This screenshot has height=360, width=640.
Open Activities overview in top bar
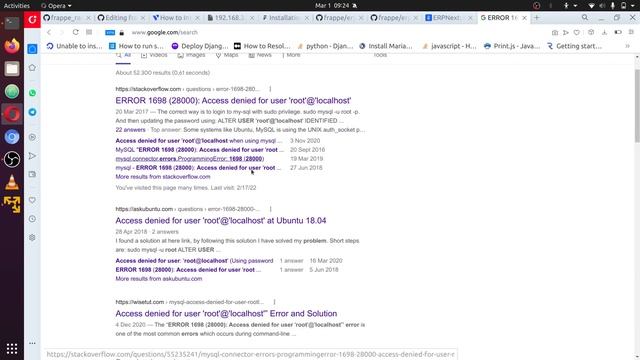(17, 6)
